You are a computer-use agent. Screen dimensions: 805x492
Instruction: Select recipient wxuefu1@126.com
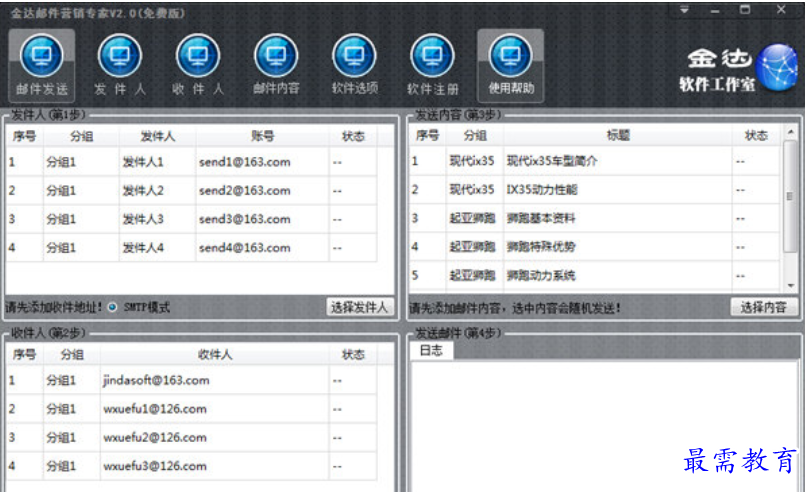pyautogui.click(x=191, y=409)
